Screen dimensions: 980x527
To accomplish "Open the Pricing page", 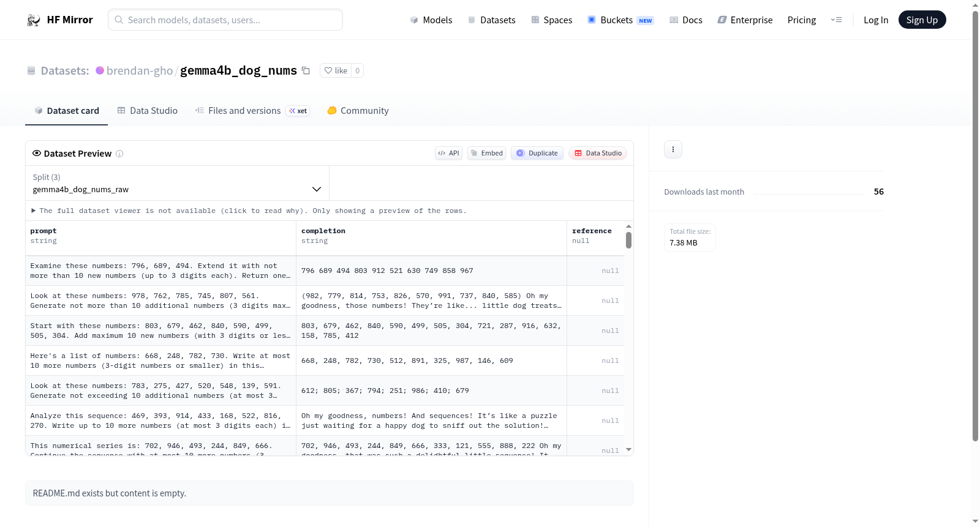I will click(x=802, y=20).
